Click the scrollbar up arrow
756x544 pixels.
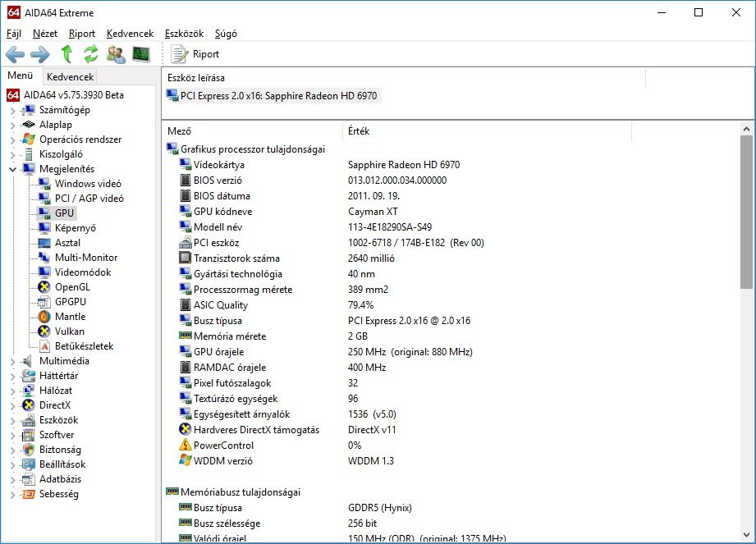click(x=746, y=129)
